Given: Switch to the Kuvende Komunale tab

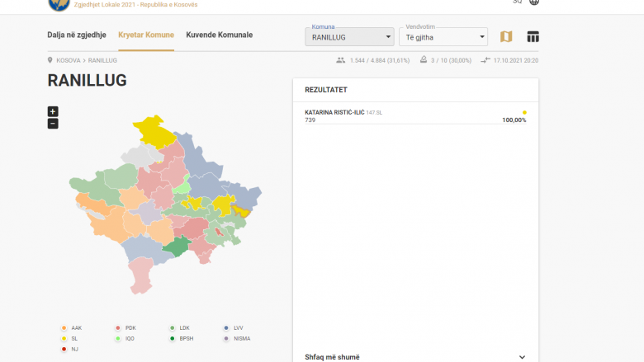Looking at the screenshot, I should coord(220,35).
